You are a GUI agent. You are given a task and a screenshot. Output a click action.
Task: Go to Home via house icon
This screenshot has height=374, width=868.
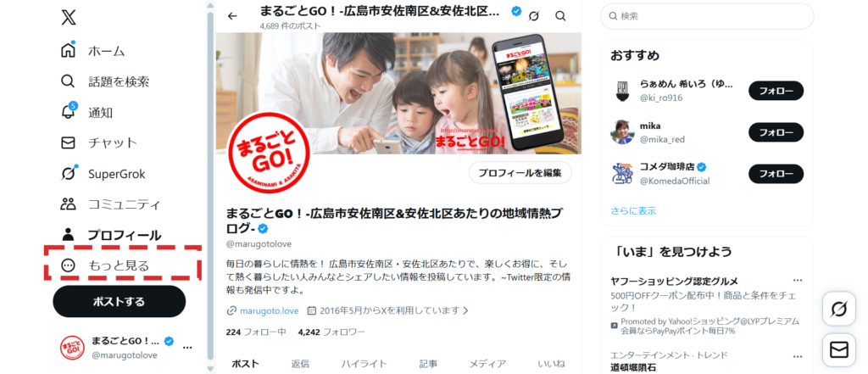(68, 50)
